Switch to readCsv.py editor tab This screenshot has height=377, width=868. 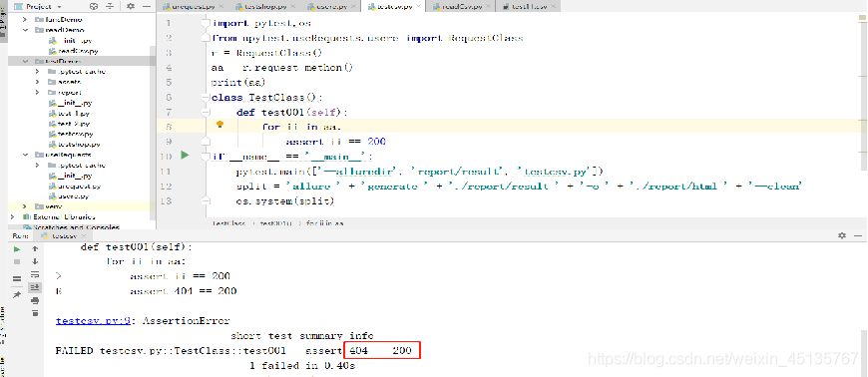(457, 7)
